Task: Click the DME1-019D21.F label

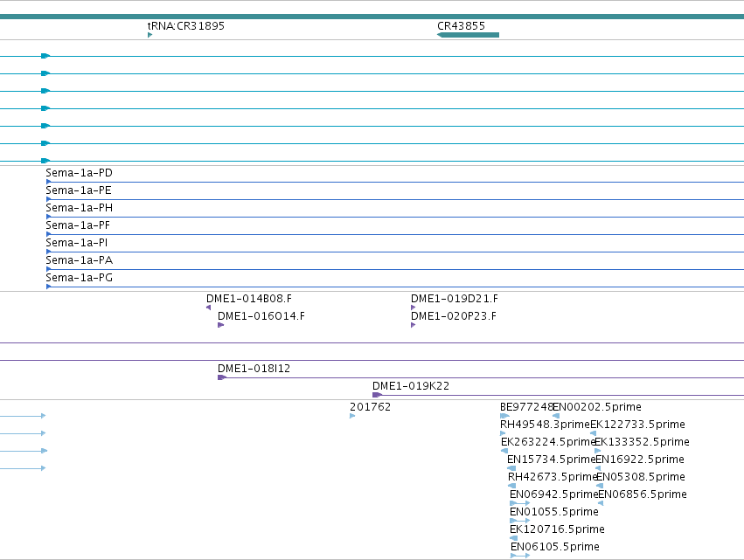Action: click(455, 299)
